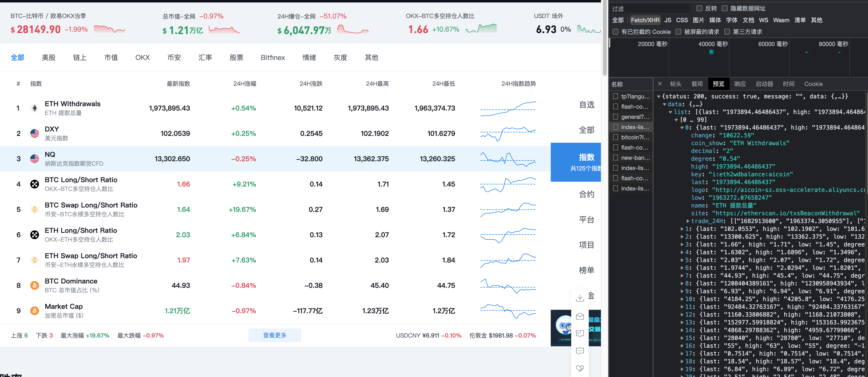
Task: Open the chat bubble feedback icon
Action: pyautogui.click(x=579, y=351)
